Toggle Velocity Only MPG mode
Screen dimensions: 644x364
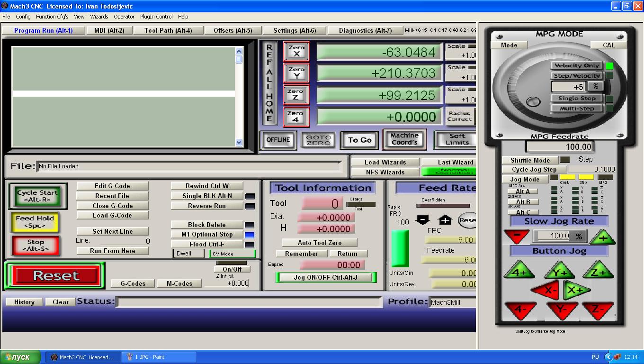[577, 65]
